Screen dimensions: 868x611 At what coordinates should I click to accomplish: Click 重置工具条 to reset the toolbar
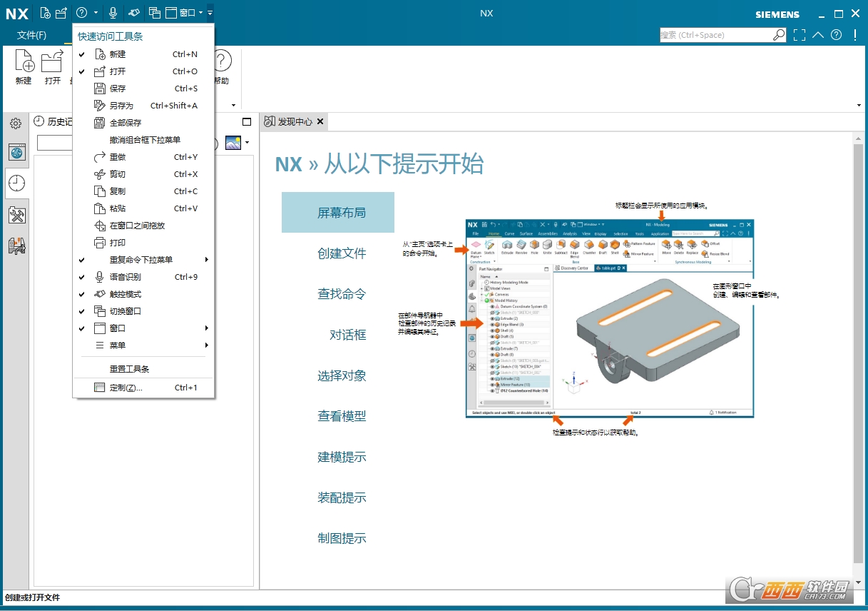pos(143,369)
